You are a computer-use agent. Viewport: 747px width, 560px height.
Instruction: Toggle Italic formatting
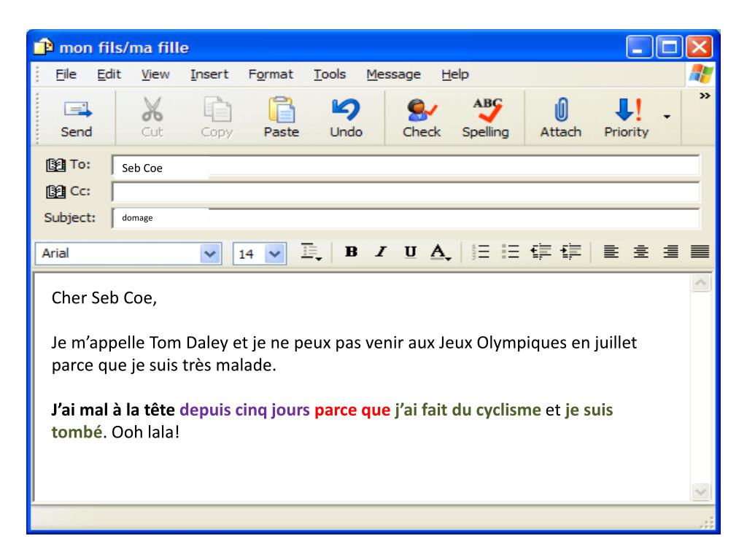click(x=381, y=252)
